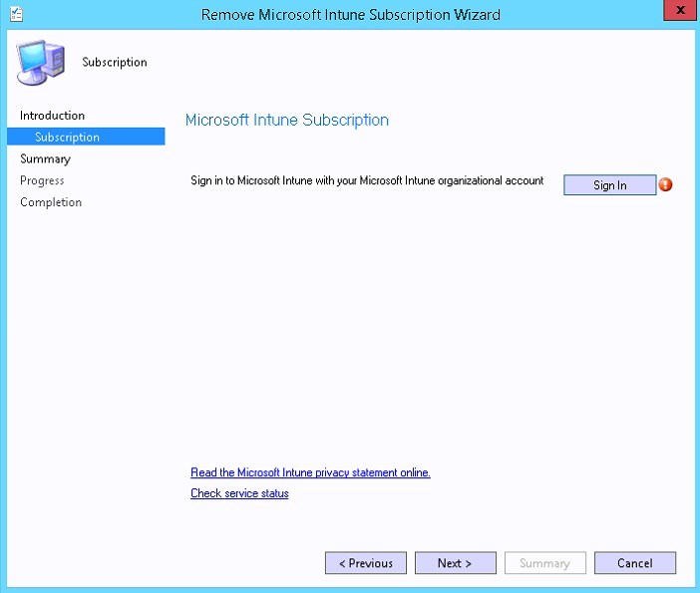
Task: Close the Remove Microsoft Intune Subscription Wizard
Action: 680,10
